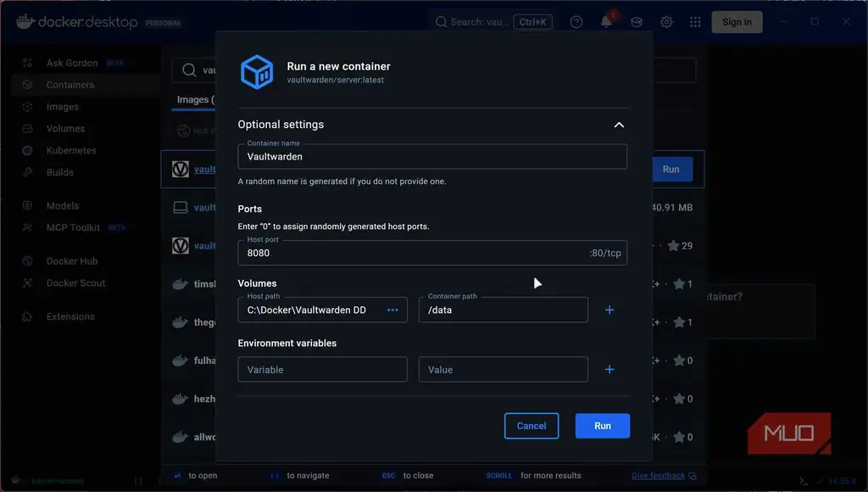The image size is (868, 492).
Task: Add another volume with plus icon
Action: [609, 310]
